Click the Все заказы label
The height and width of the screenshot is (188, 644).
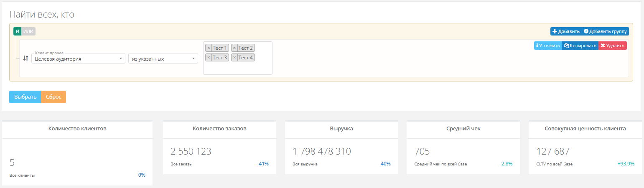point(182,164)
